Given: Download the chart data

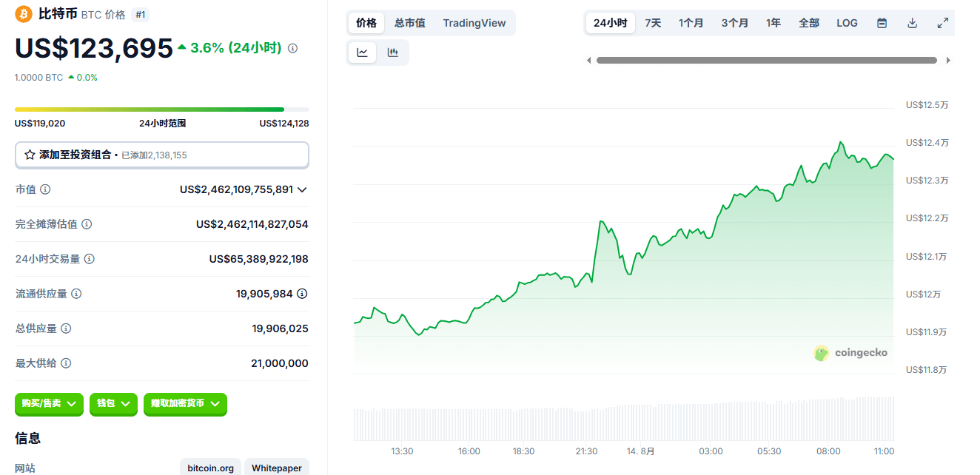Looking at the screenshot, I should click(913, 23).
